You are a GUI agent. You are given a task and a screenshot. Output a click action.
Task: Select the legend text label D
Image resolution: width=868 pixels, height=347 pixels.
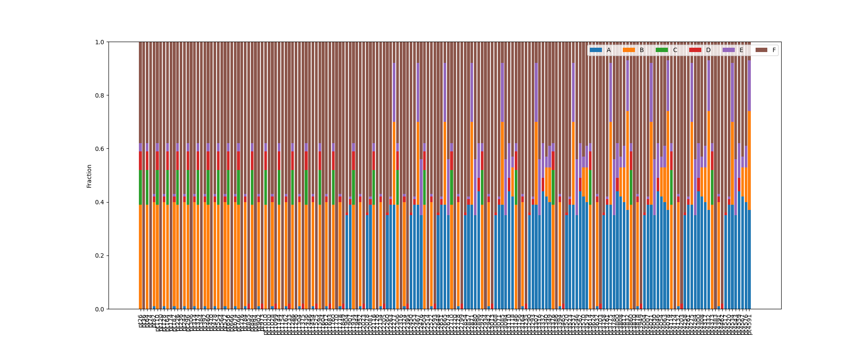(708, 50)
